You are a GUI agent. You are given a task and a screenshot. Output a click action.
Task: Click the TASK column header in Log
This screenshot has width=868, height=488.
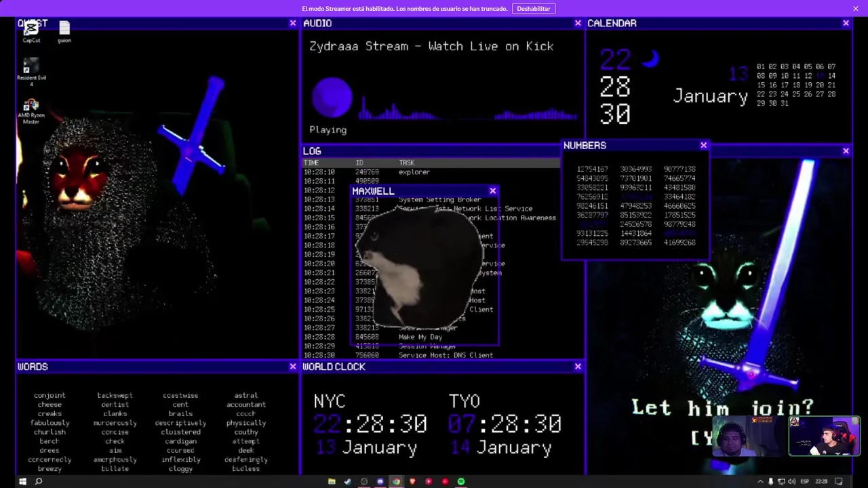point(407,163)
